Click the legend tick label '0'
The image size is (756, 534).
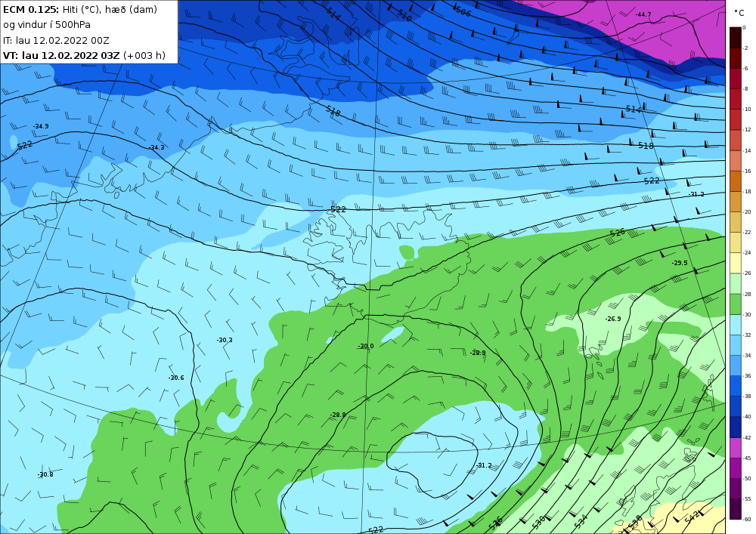745,27
